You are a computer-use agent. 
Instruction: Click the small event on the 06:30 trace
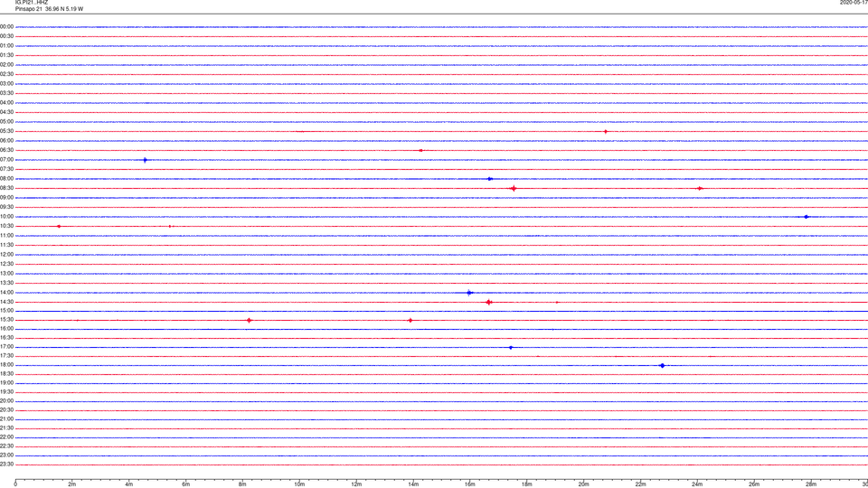pyautogui.click(x=420, y=151)
